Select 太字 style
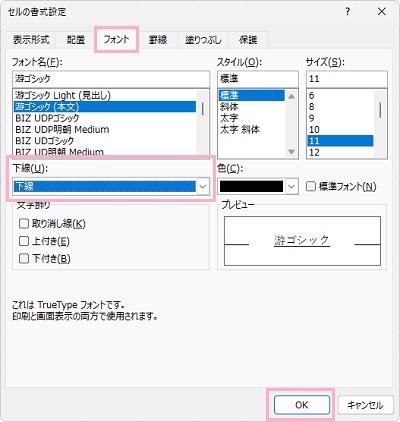Viewport: 400px width, 422px height. click(x=252, y=118)
